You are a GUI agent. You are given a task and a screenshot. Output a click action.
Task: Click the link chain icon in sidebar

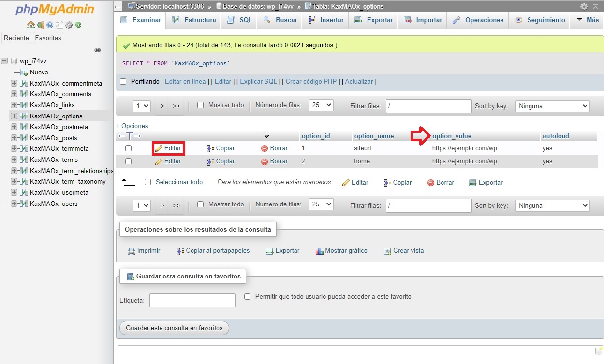tap(97, 50)
